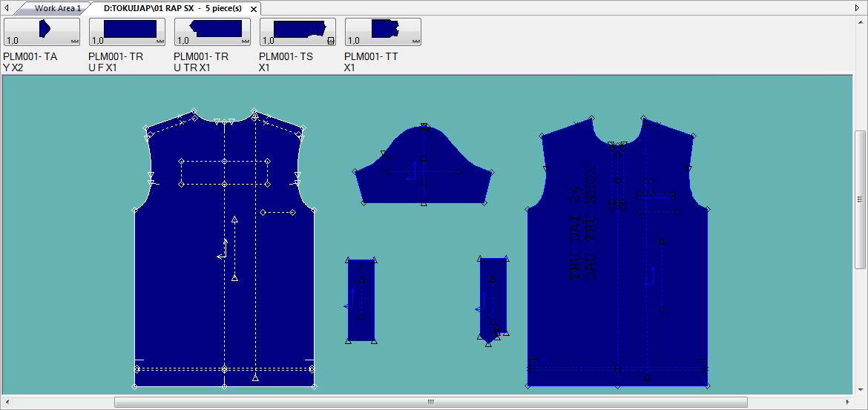Close the 01 RAP SX model tab
The width and height of the screenshot is (868, 410).
[254, 9]
